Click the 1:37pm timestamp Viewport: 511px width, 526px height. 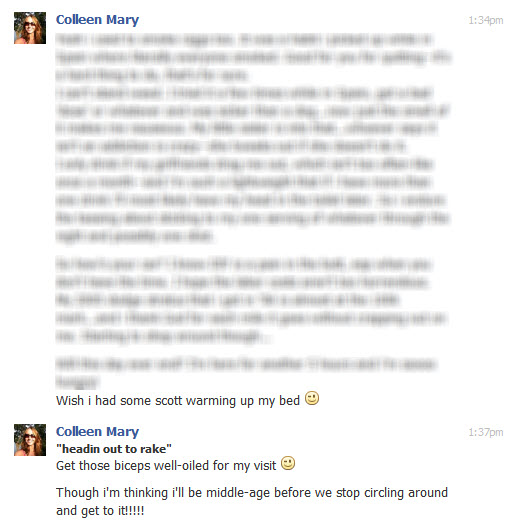click(x=486, y=432)
